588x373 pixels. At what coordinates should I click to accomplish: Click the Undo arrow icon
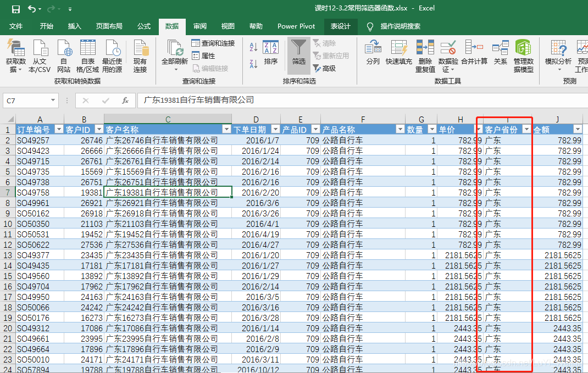[x=32, y=9]
